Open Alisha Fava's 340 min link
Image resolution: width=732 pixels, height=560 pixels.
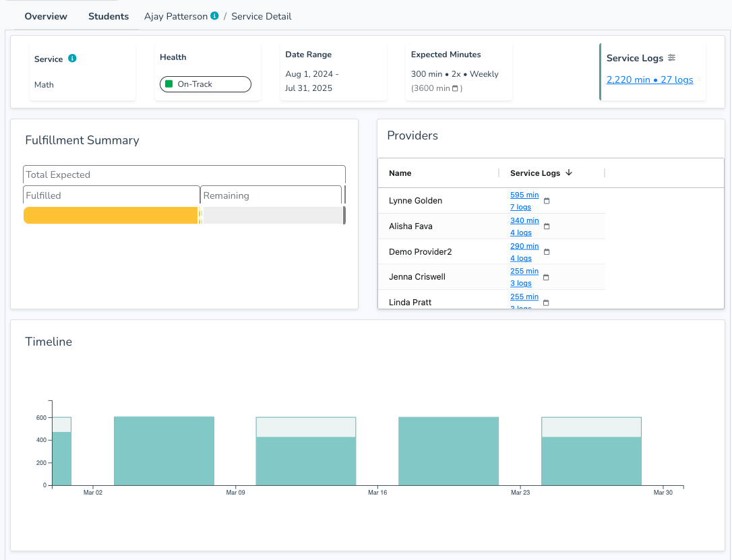tap(524, 220)
